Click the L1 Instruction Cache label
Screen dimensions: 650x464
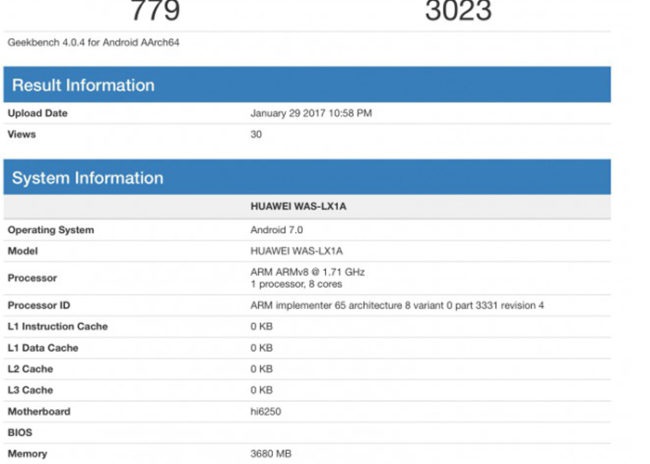coord(58,326)
